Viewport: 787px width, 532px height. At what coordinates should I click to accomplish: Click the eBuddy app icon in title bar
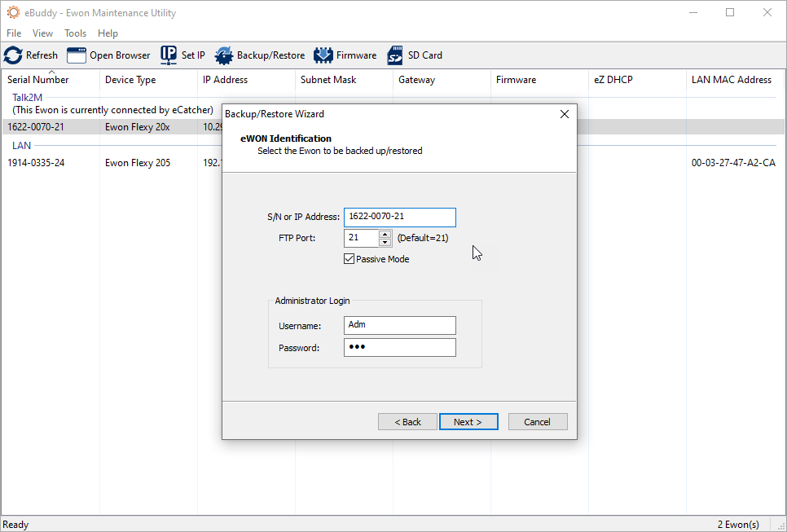(13, 13)
